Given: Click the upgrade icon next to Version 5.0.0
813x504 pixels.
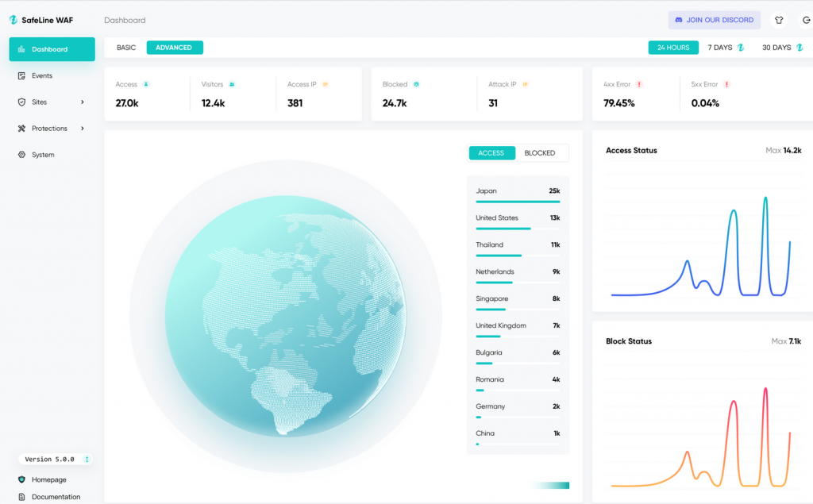Looking at the screenshot, I should (87, 459).
